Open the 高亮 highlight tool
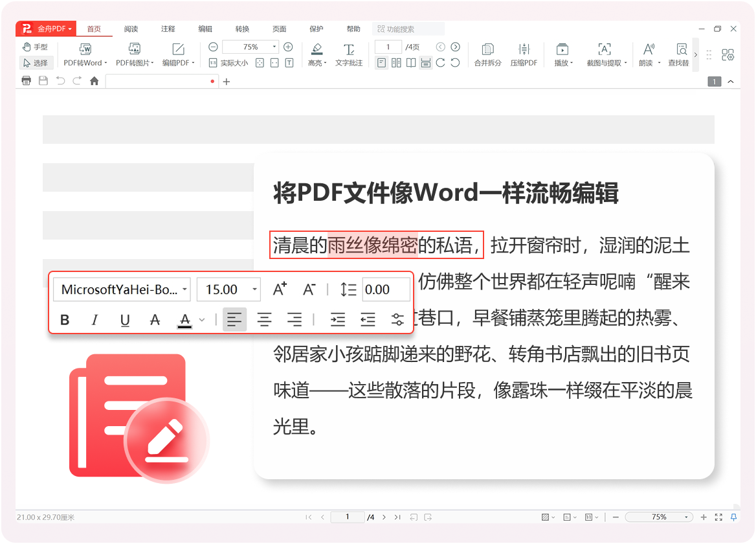Viewport: 756px width, 544px height. [317, 54]
